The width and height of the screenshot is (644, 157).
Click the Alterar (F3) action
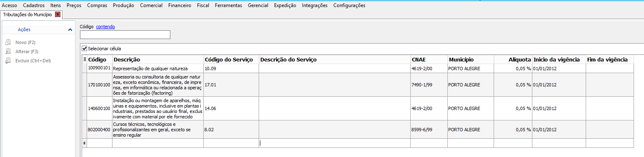[x=27, y=52]
